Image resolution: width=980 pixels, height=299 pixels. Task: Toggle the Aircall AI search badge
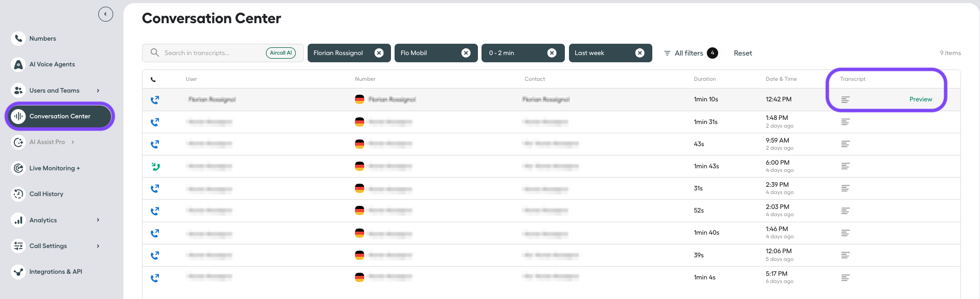click(x=281, y=53)
